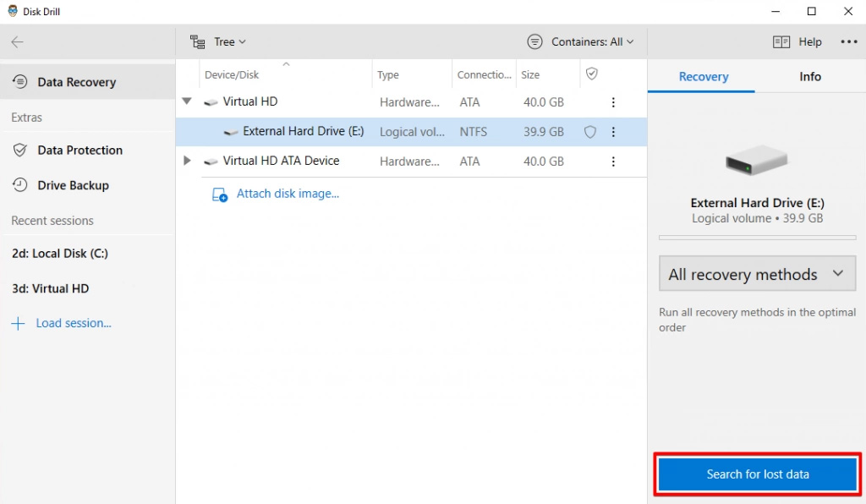Switch to the Recovery tab
The width and height of the screenshot is (866, 504).
(703, 77)
